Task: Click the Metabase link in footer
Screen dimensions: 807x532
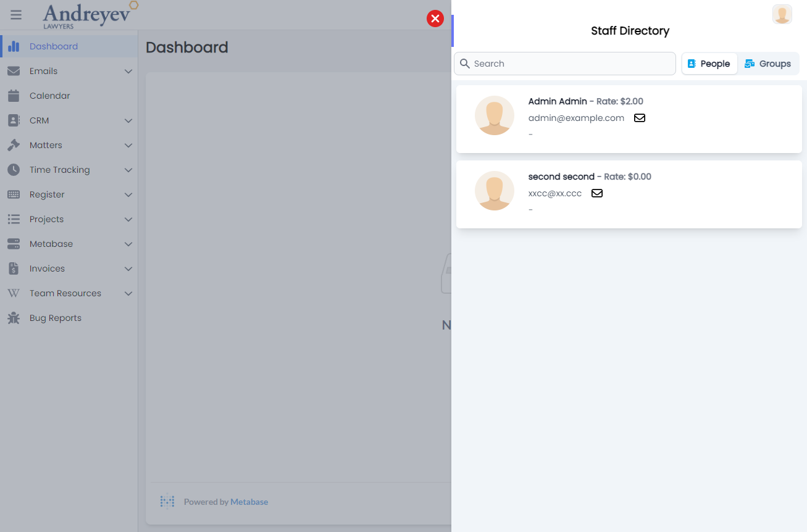Action: pyautogui.click(x=249, y=502)
